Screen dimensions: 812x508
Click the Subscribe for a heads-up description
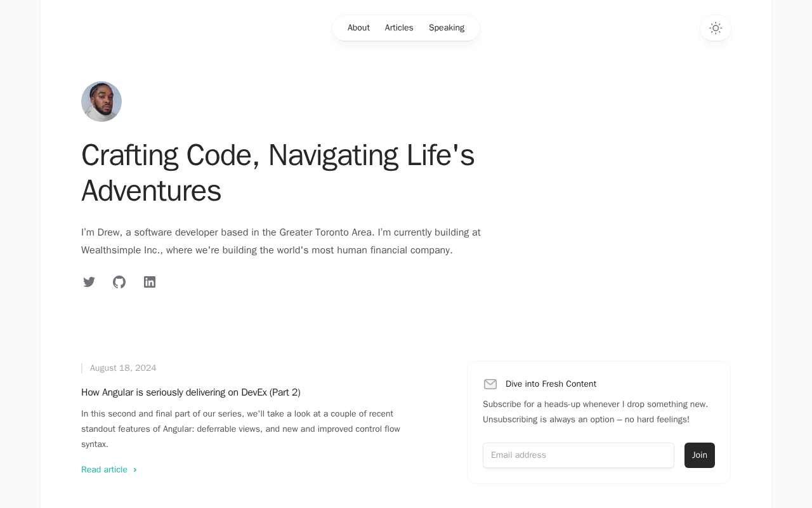coord(595,412)
